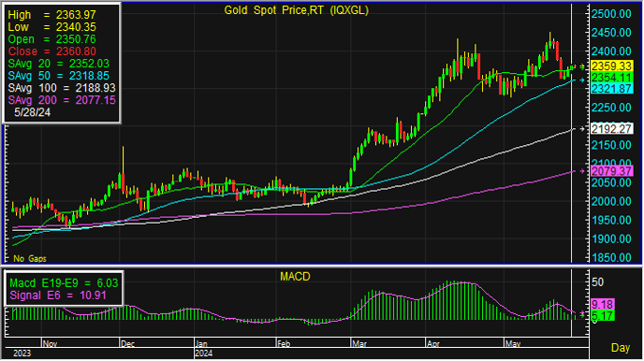Select the High = 2363.97 readout
The width and height of the screenshot is (644, 361).
pos(51,15)
